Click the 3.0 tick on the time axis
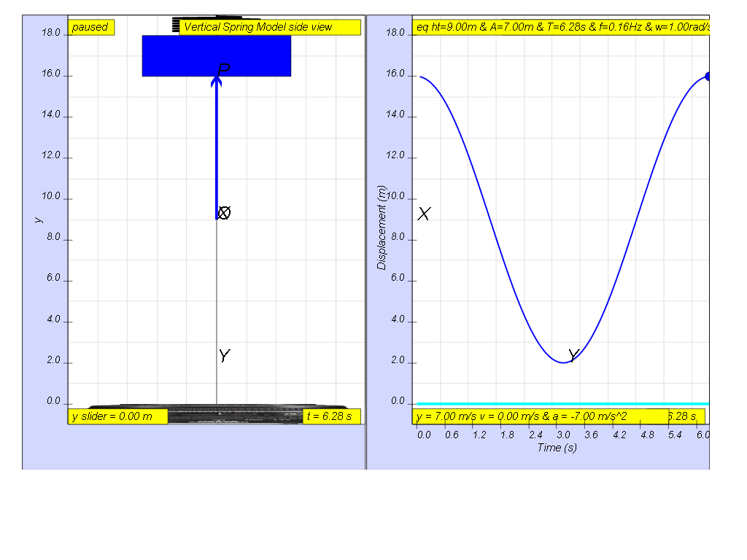This screenshot has width=747, height=560. 563,435
